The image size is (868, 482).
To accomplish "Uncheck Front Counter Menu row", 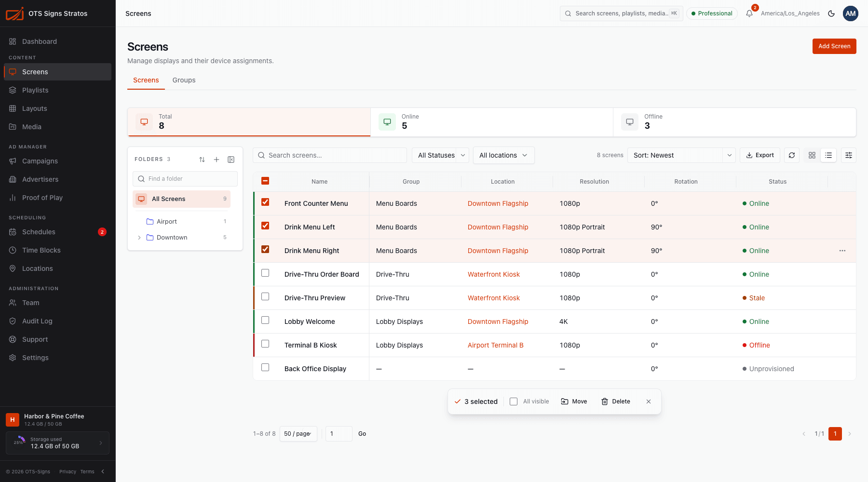I will 265,202.
